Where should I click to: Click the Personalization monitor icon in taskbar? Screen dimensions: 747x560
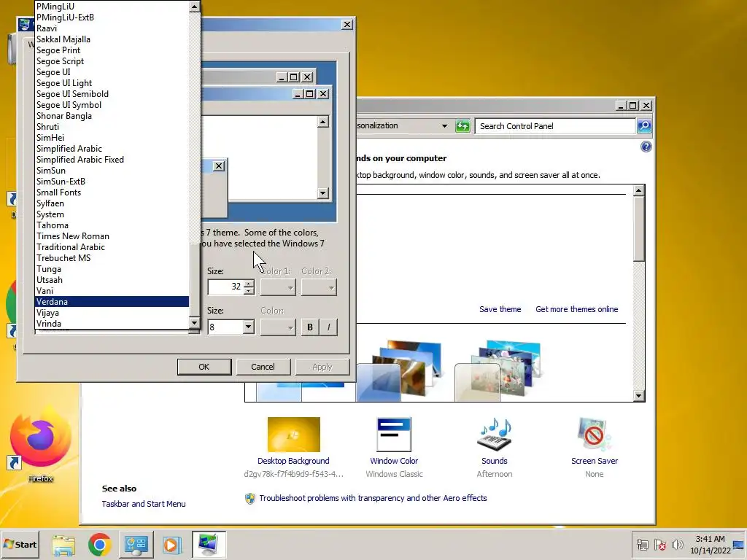point(209,544)
